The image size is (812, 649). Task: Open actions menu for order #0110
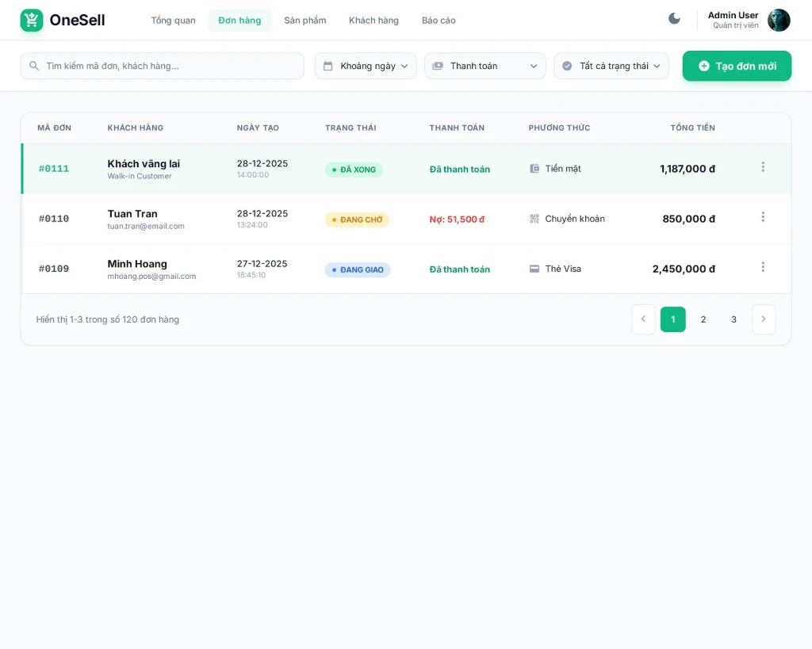tap(763, 217)
